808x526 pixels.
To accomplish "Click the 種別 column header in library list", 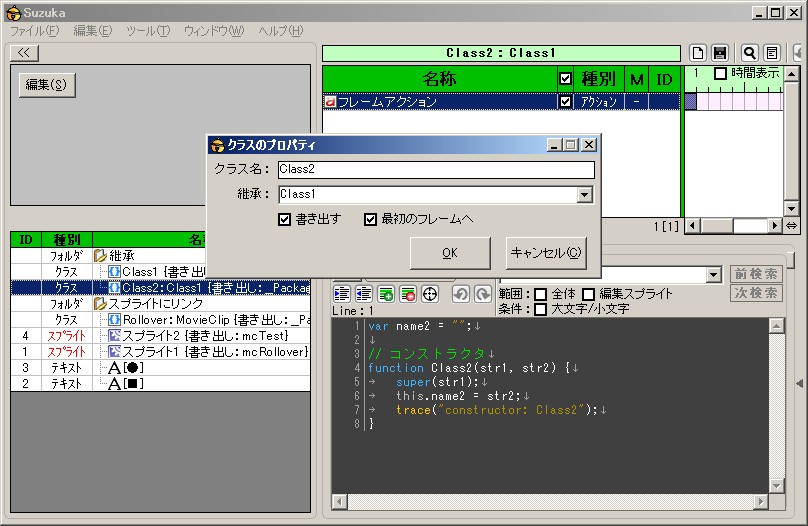I will (67, 240).
